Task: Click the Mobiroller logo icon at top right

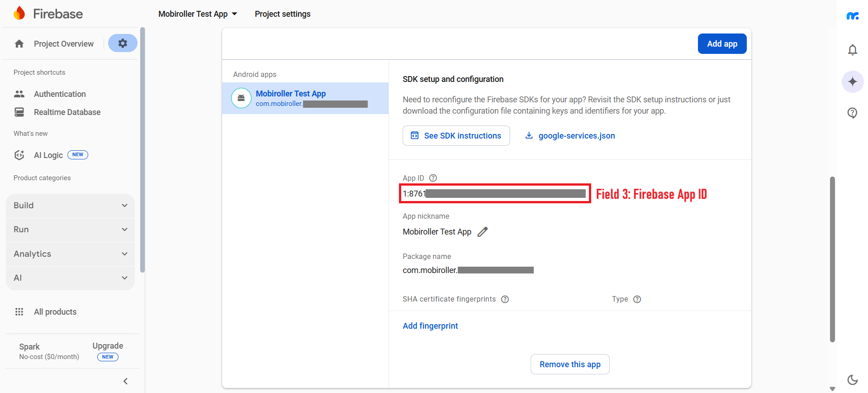Action: (x=852, y=16)
